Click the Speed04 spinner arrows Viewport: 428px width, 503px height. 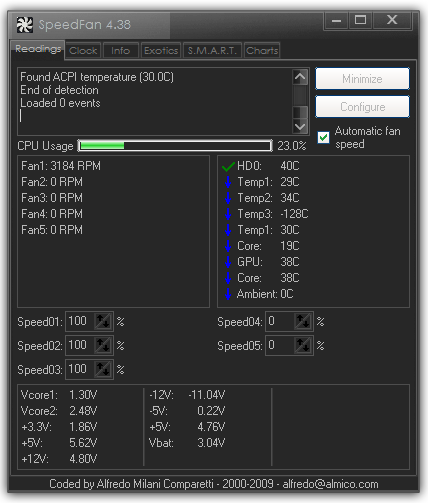point(303,321)
